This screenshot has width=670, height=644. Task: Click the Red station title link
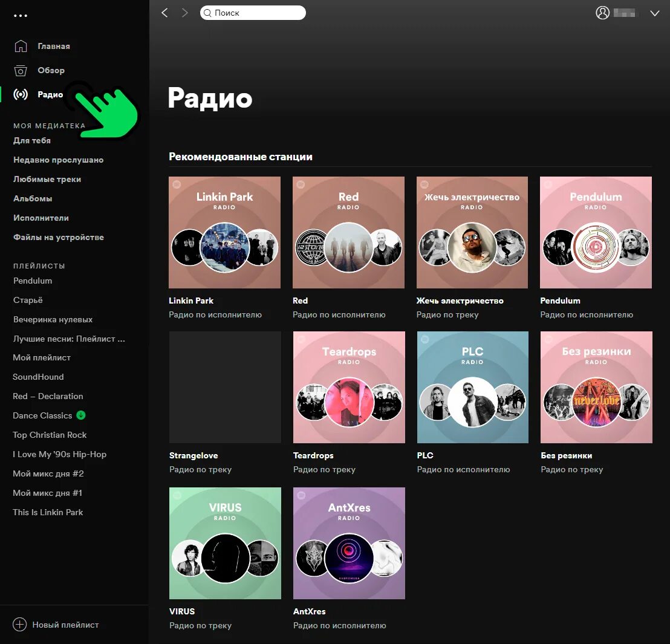point(301,301)
